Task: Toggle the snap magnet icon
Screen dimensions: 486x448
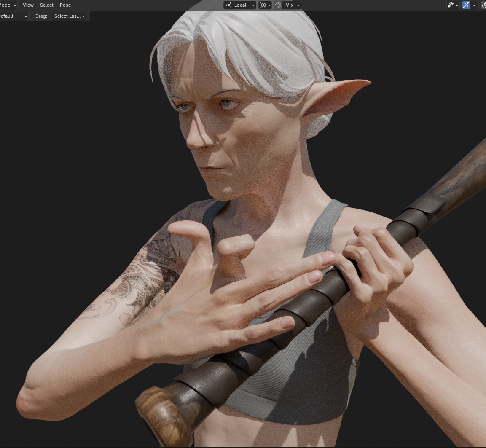Action: point(278,5)
